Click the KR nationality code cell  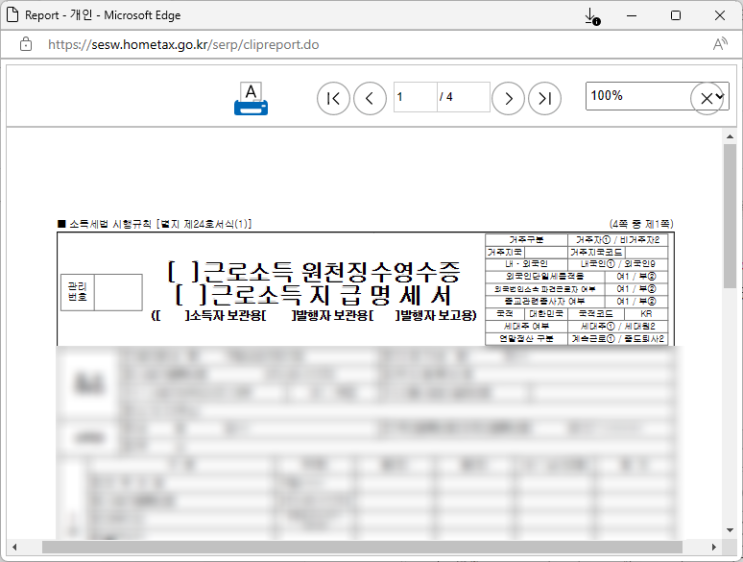pos(646,314)
